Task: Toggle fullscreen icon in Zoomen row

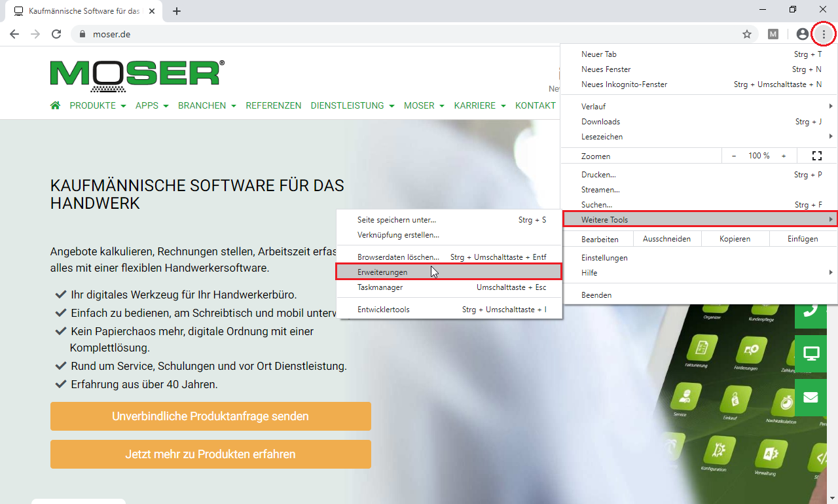Action: (x=816, y=156)
